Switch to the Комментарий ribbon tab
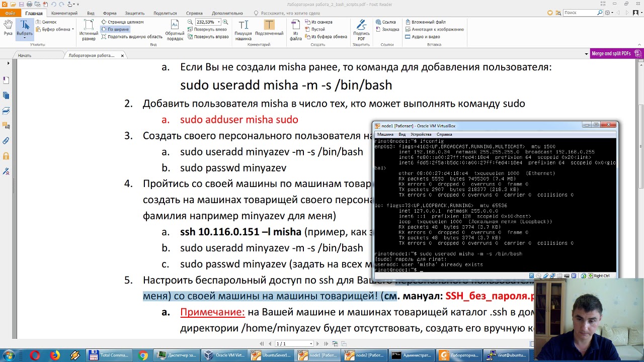 64,13
